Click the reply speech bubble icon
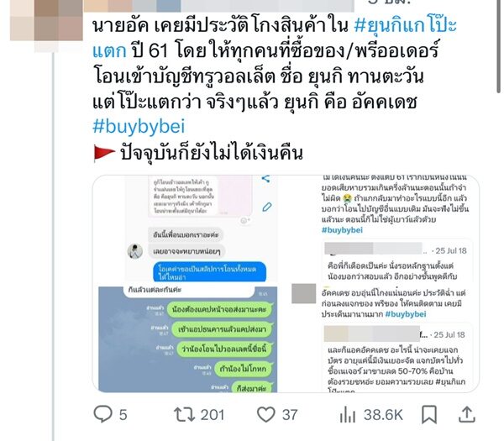 [x=102, y=414]
